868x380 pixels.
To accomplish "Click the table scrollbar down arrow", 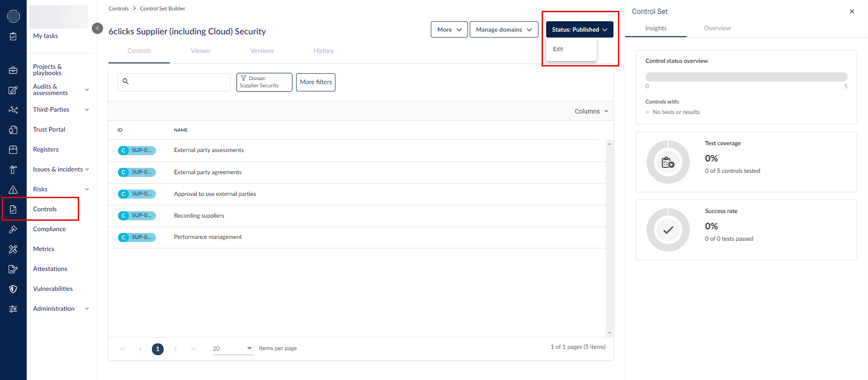I will tap(610, 333).
